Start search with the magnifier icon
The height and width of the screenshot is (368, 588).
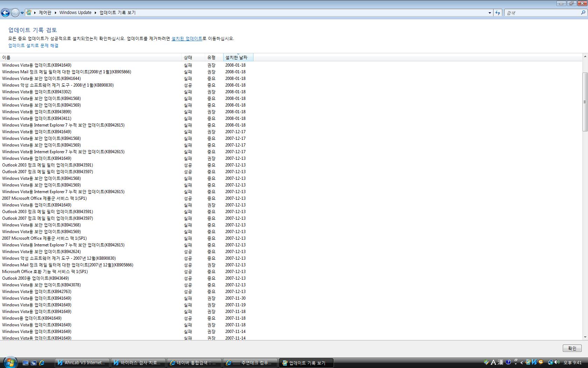583,13
